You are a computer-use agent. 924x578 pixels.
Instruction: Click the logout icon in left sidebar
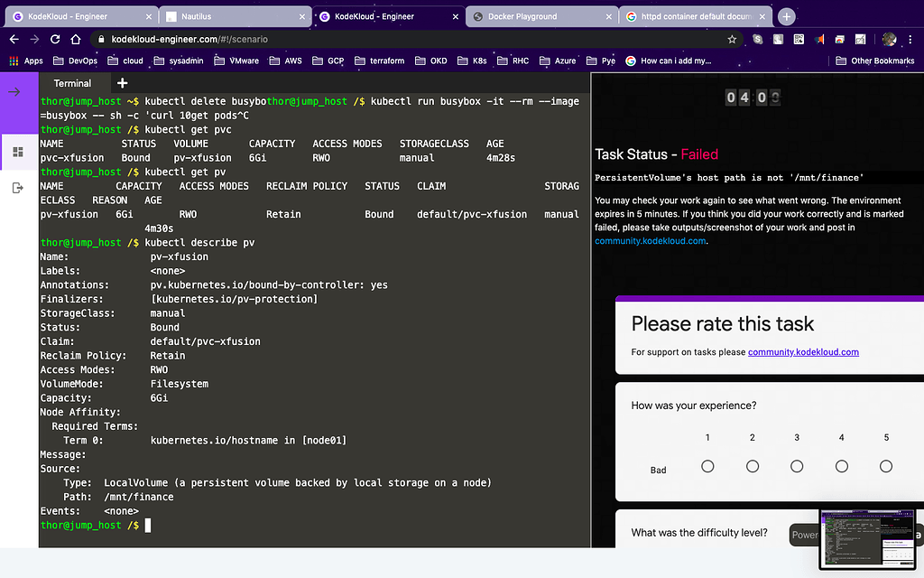click(x=18, y=187)
